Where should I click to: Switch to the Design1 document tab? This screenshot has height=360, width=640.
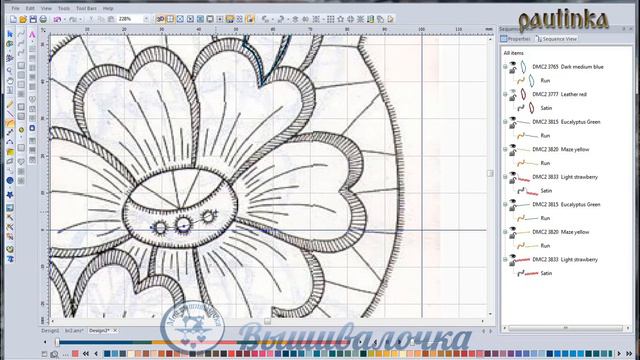coord(51,331)
